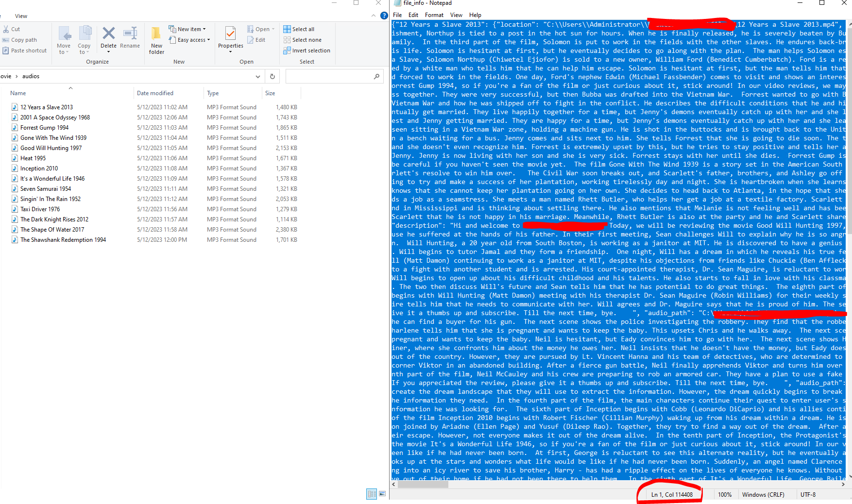Image resolution: width=852 pixels, height=504 pixels.
Task: Select the file The Dark Knight Rises 2012
Action: 54,219
